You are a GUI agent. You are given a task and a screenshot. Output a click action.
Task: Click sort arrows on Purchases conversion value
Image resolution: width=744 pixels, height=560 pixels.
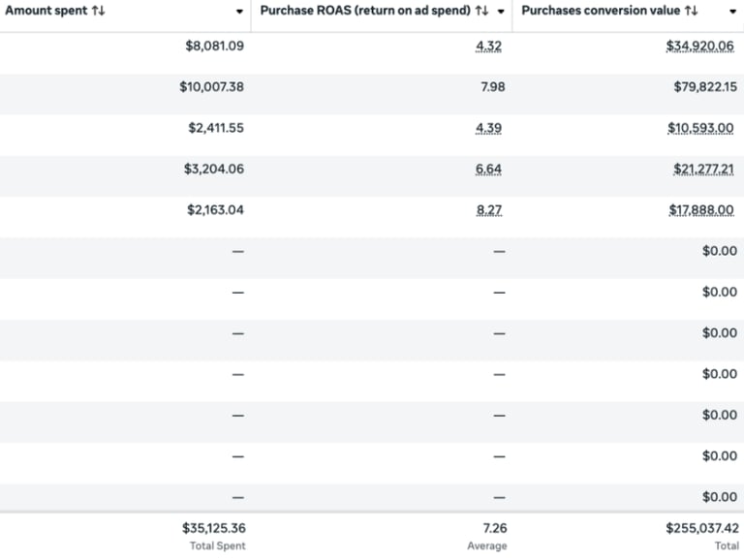point(691,11)
